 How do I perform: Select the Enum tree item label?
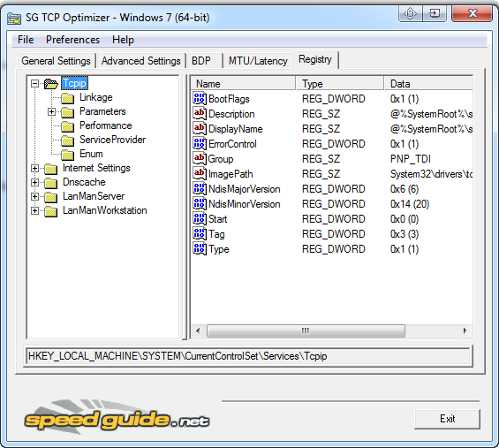(91, 154)
